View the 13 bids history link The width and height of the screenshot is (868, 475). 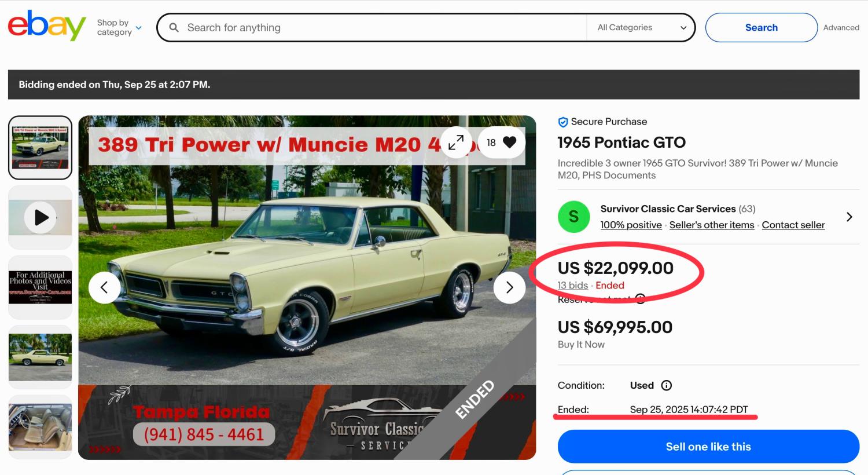click(x=572, y=286)
